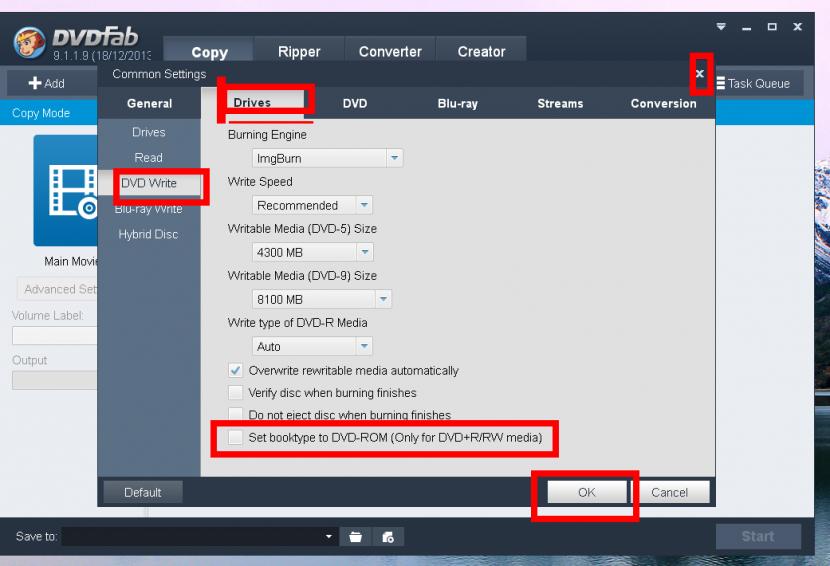Switch to the DVD settings tab

(x=355, y=103)
